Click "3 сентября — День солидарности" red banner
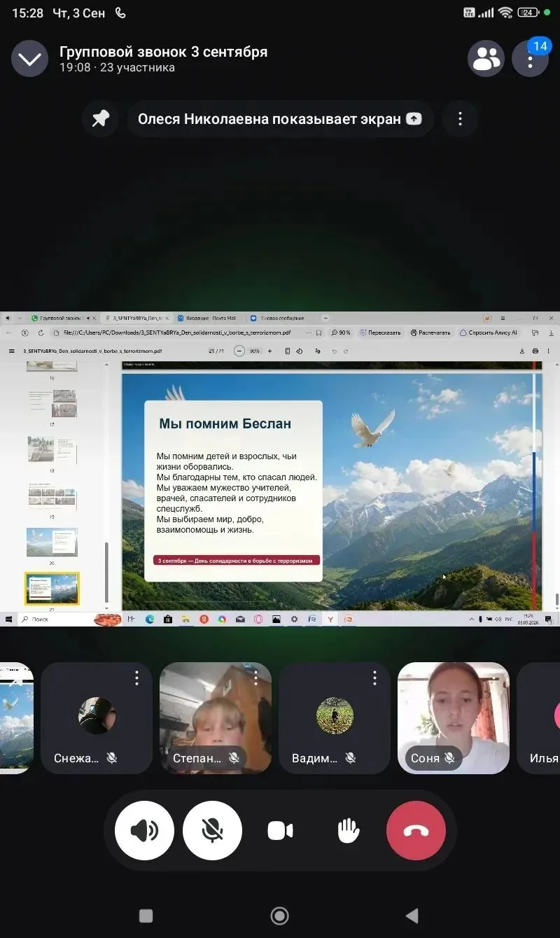The height and width of the screenshot is (938, 560). [x=237, y=561]
